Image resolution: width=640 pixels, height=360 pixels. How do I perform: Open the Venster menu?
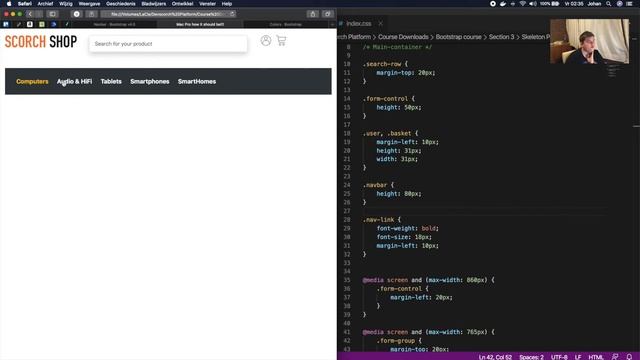[207, 4]
